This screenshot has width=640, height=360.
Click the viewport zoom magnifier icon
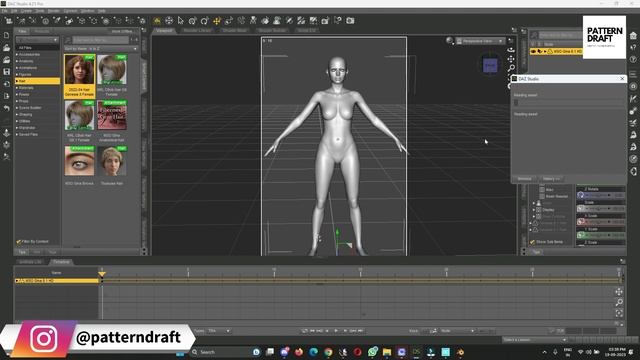(x=511, y=68)
